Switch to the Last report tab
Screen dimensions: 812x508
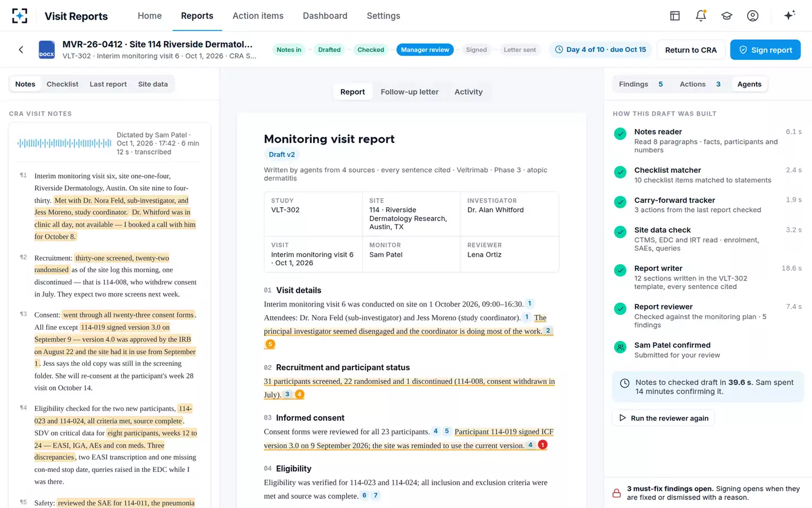[x=108, y=84]
